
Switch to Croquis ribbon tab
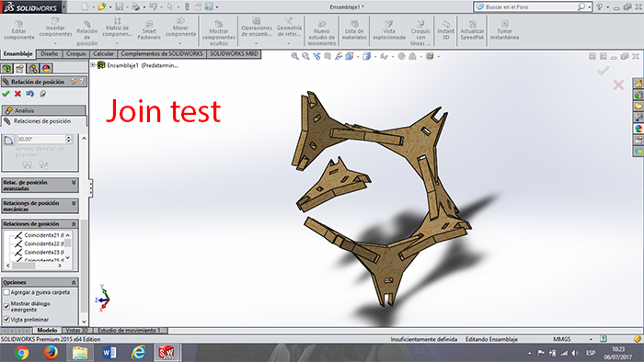(76, 53)
